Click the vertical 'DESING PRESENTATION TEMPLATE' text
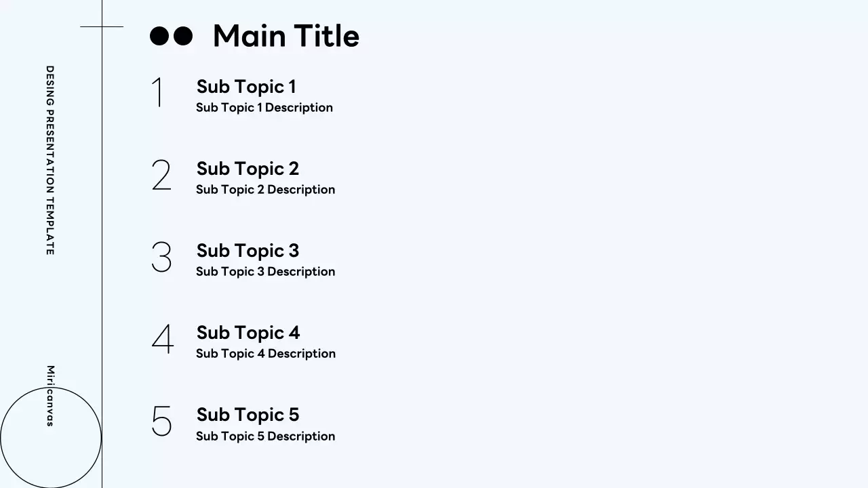Screen dimensions: 868x488 tap(50, 160)
